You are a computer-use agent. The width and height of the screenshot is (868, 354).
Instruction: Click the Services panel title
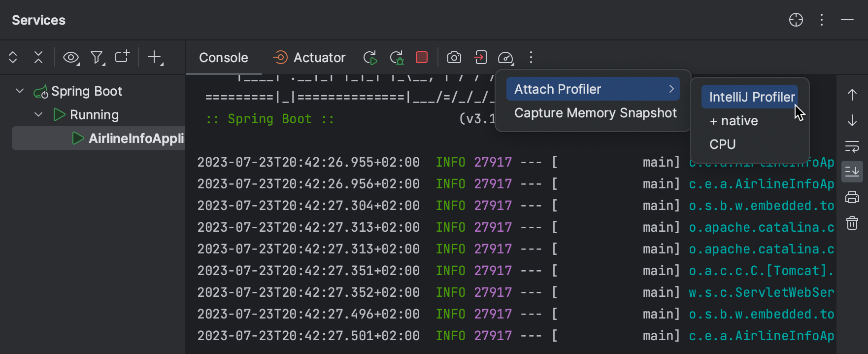pyautogui.click(x=38, y=20)
